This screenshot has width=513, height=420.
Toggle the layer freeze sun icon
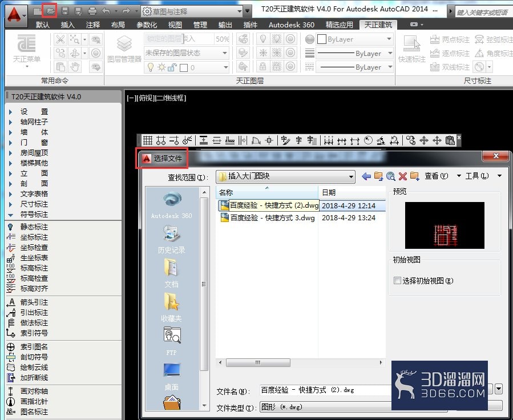(x=161, y=67)
